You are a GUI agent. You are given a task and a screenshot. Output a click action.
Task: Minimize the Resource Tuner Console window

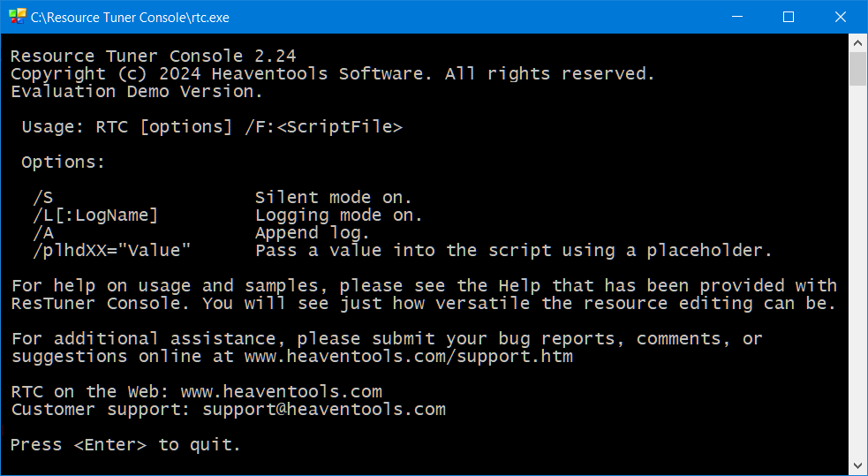pos(737,17)
